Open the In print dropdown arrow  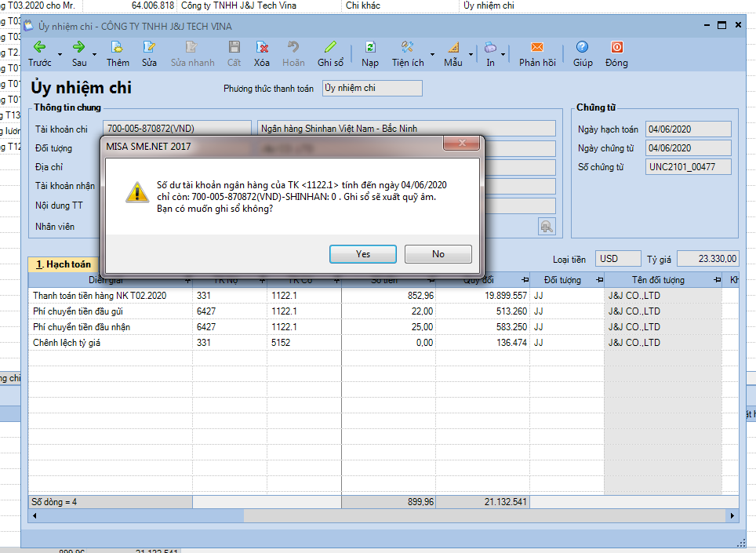click(503, 55)
